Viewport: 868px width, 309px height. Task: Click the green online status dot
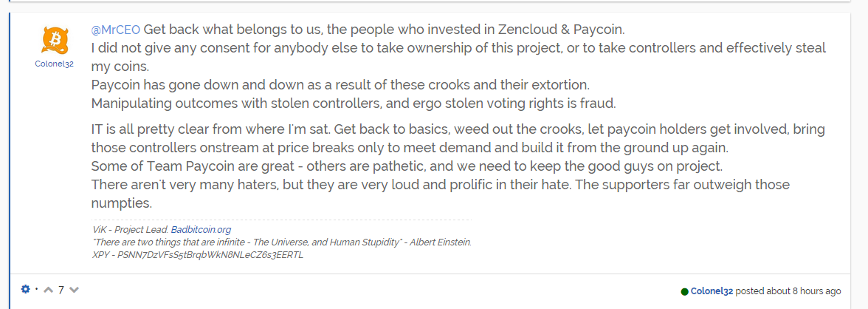tap(685, 291)
